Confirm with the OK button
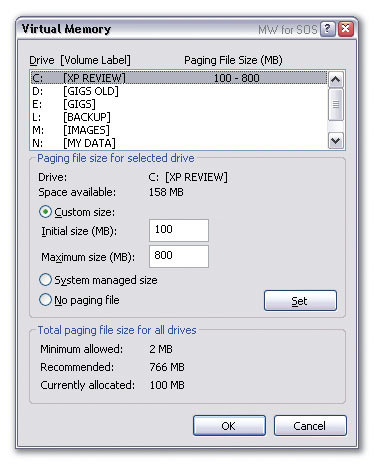374x467 pixels. pos(229,426)
